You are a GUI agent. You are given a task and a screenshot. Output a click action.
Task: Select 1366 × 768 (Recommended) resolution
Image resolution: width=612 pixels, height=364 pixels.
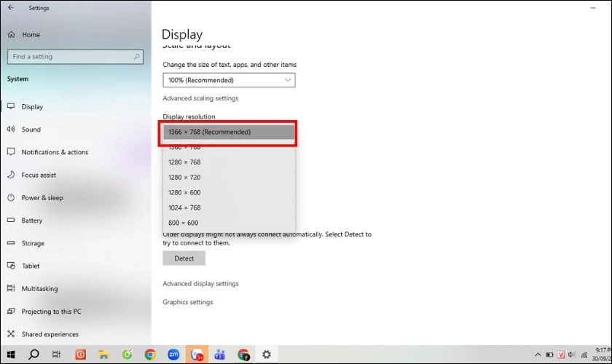(x=229, y=132)
